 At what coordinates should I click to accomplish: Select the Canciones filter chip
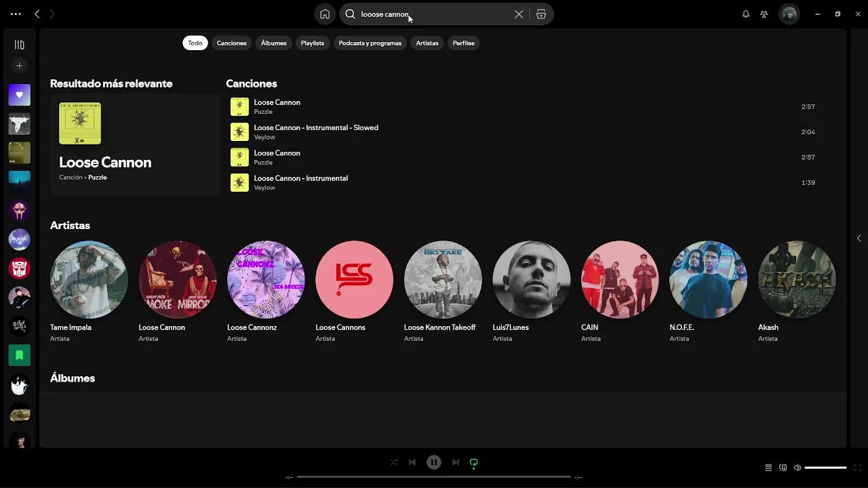(x=232, y=43)
